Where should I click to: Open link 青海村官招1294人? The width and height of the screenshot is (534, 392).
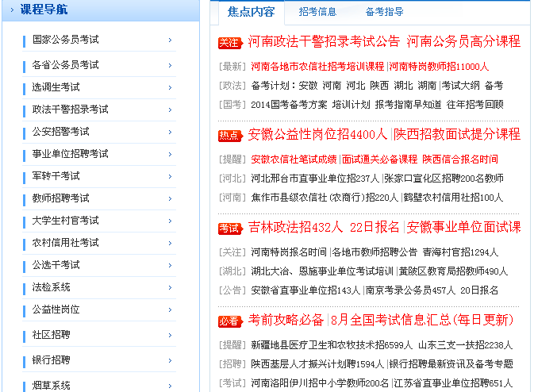(460, 252)
